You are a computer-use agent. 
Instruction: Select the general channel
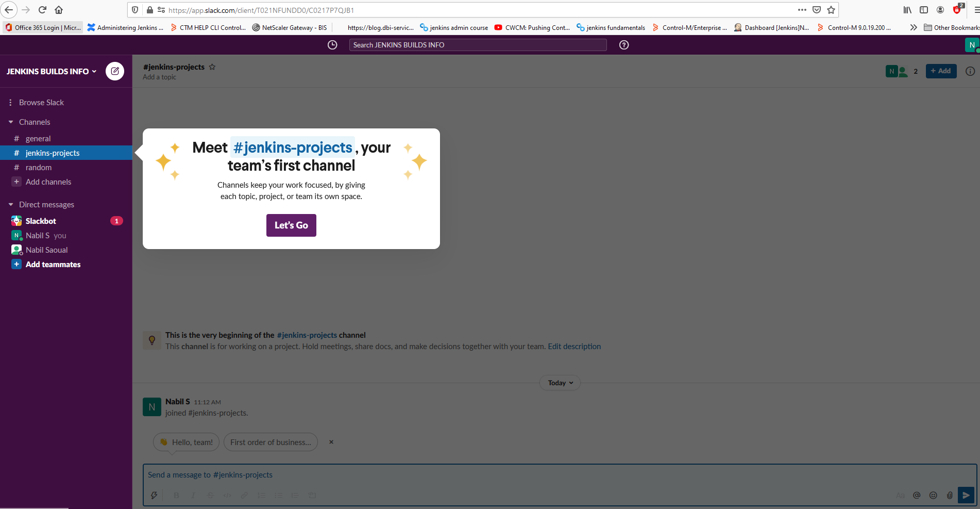66,138
